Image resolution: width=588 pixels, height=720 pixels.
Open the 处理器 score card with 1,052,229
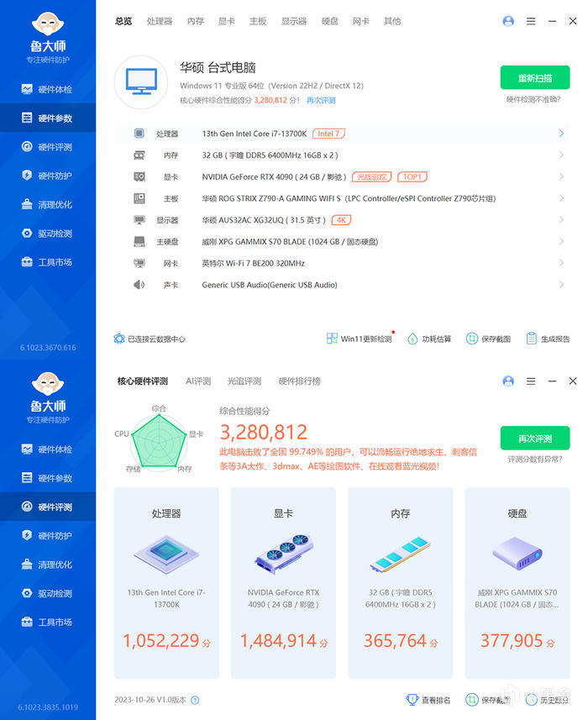(166, 583)
